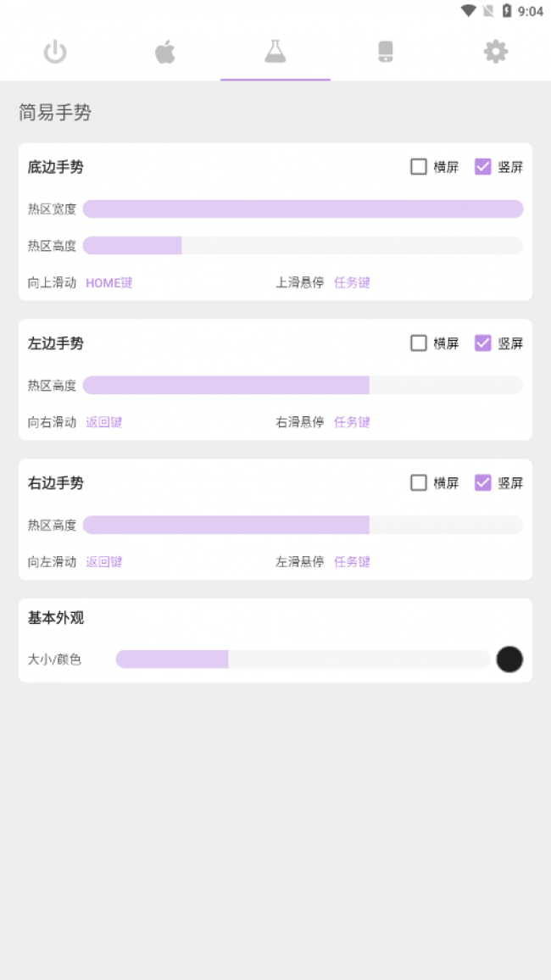551x980 pixels.
Task: Tap the 9:04 status bar clock
Action: pyautogui.click(x=531, y=11)
